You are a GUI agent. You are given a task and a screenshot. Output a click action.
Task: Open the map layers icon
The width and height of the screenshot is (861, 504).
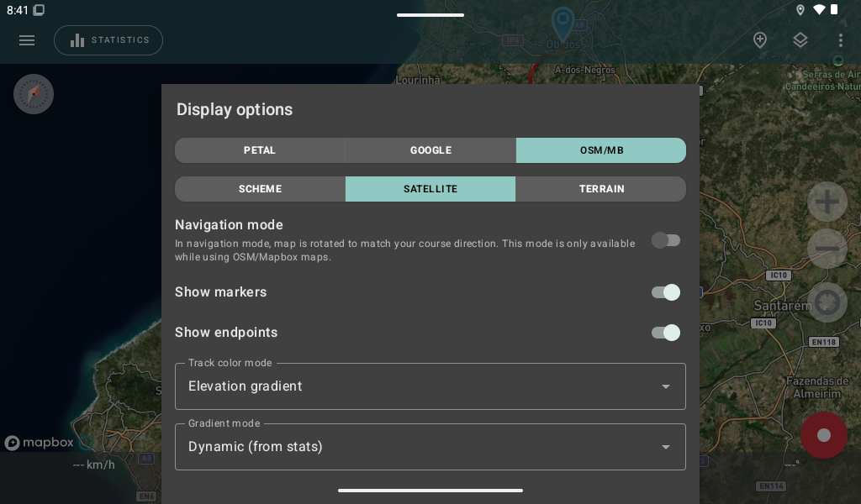pos(800,40)
